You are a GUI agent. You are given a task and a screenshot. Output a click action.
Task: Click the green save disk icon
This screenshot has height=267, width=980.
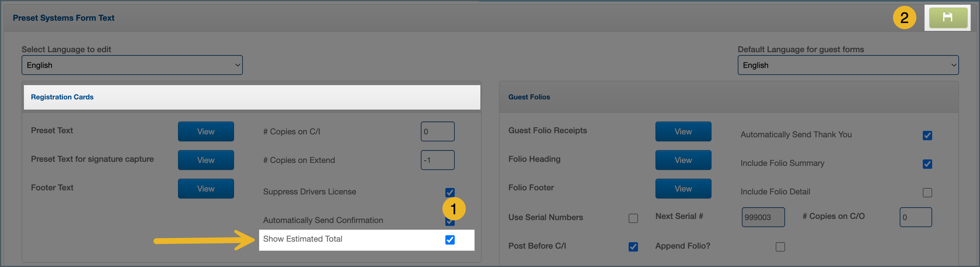click(948, 17)
